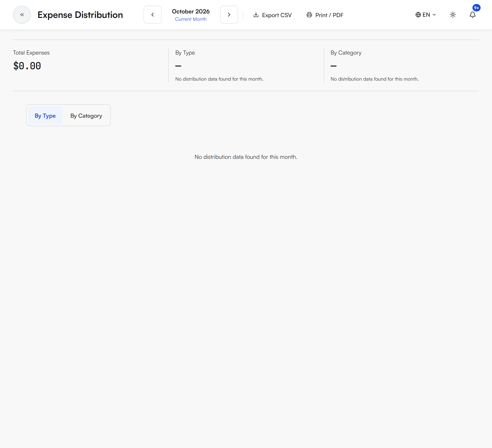The image size is (492, 448).
Task: Click globe icon beside EN
Action: coord(418,15)
